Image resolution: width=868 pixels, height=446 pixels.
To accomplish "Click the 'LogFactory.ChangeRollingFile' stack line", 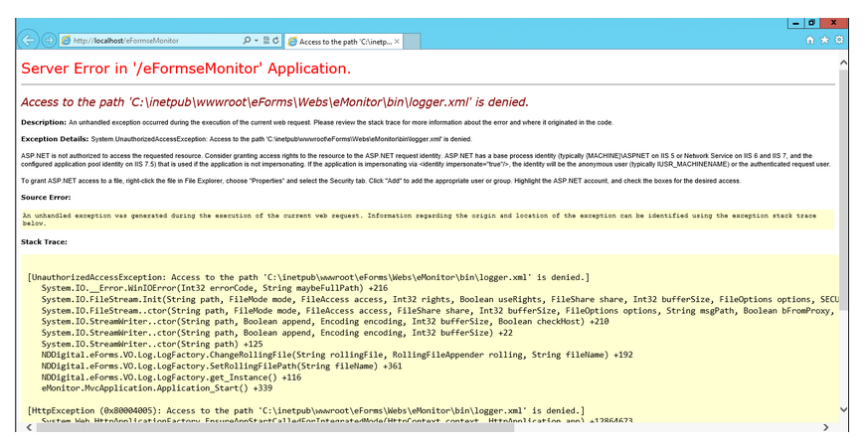I will point(337,355).
